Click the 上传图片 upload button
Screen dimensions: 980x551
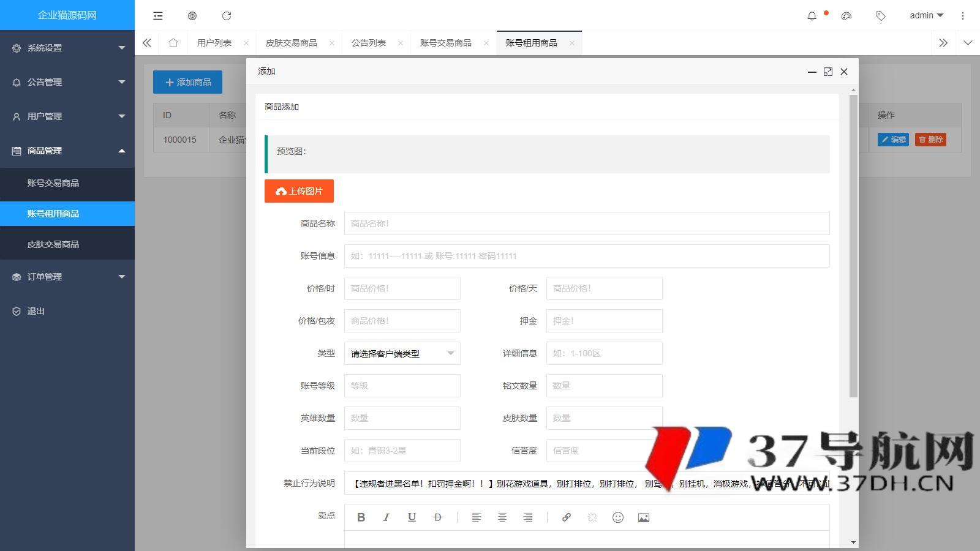[x=299, y=190]
